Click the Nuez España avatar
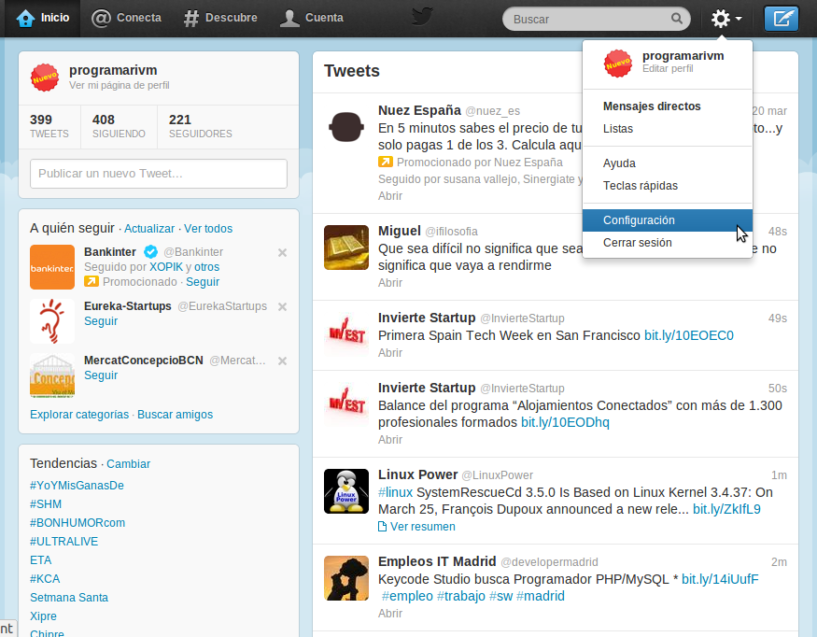This screenshot has height=637, width=817. pyautogui.click(x=346, y=127)
